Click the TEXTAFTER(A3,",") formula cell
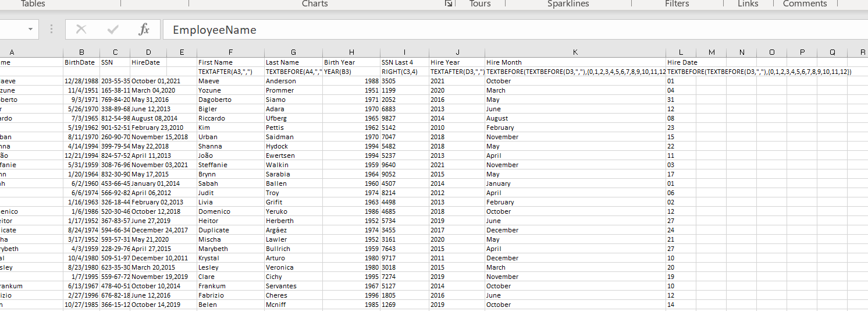 tap(231, 72)
